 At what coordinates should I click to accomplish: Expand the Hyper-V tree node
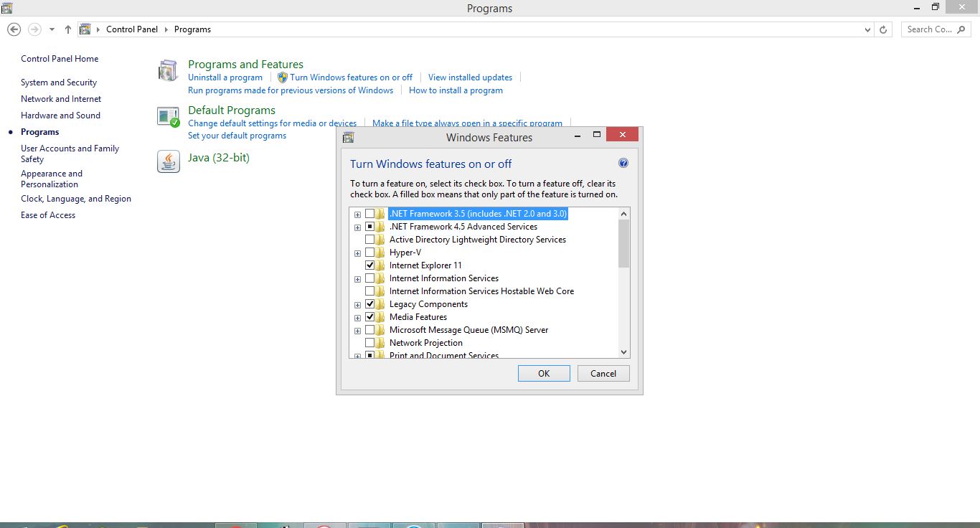point(357,253)
